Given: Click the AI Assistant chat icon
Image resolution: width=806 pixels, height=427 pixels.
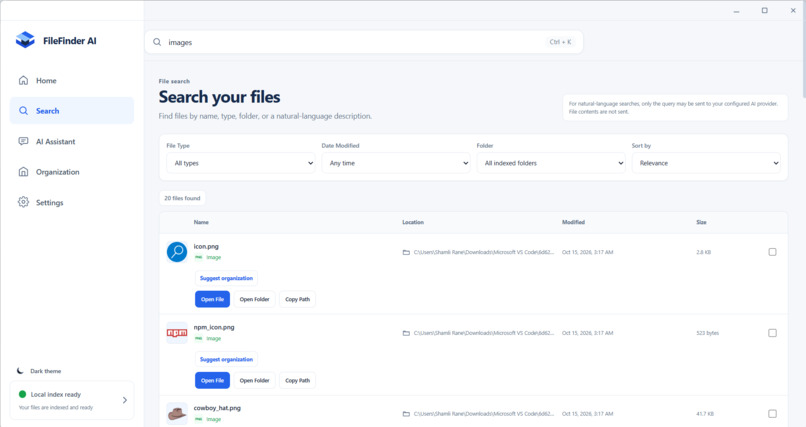Looking at the screenshot, I should [23, 141].
